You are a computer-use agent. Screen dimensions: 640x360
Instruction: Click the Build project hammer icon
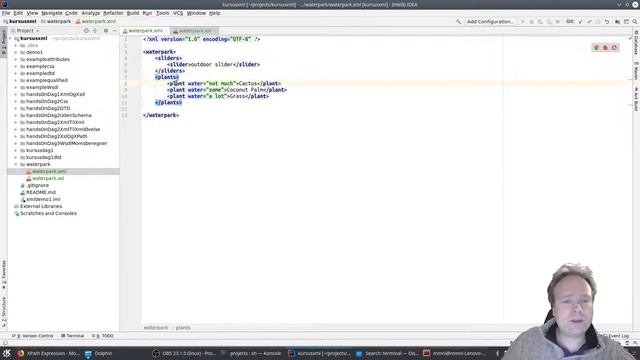point(458,21)
